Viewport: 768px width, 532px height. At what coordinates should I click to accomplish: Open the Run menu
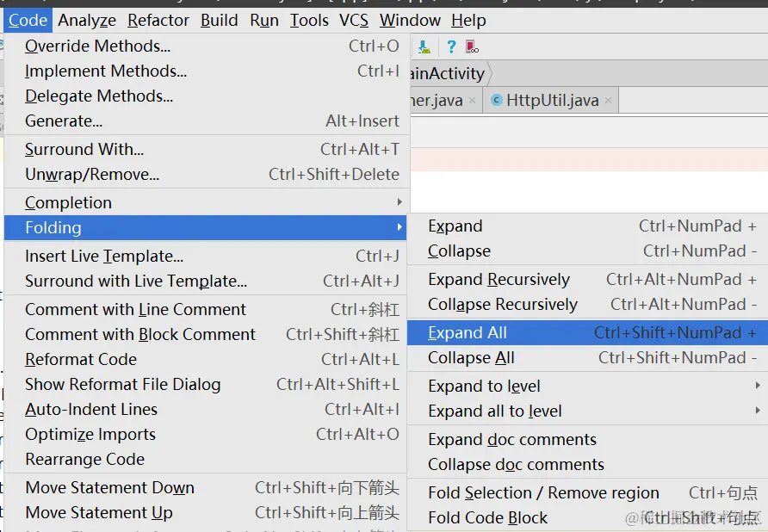pos(264,20)
